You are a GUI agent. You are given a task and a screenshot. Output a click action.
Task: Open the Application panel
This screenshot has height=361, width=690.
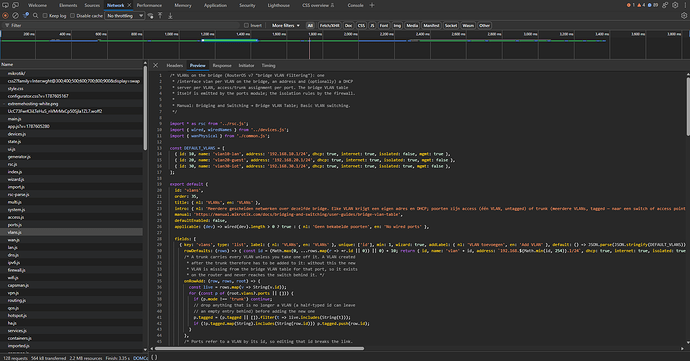[x=215, y=5]
